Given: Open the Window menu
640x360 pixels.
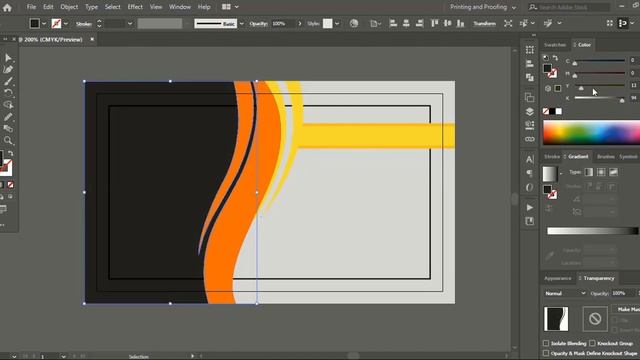Looking at the screenshot, I should pos(180,7).
